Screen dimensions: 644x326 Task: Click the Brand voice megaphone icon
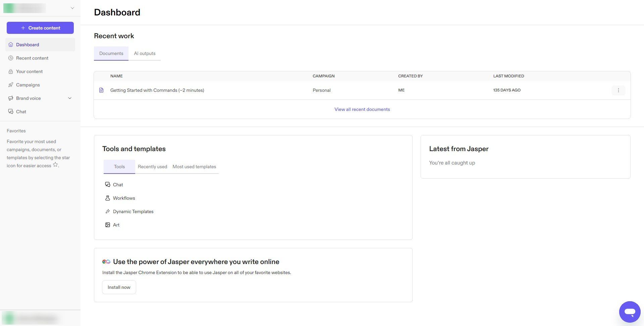tap(11, 98)
